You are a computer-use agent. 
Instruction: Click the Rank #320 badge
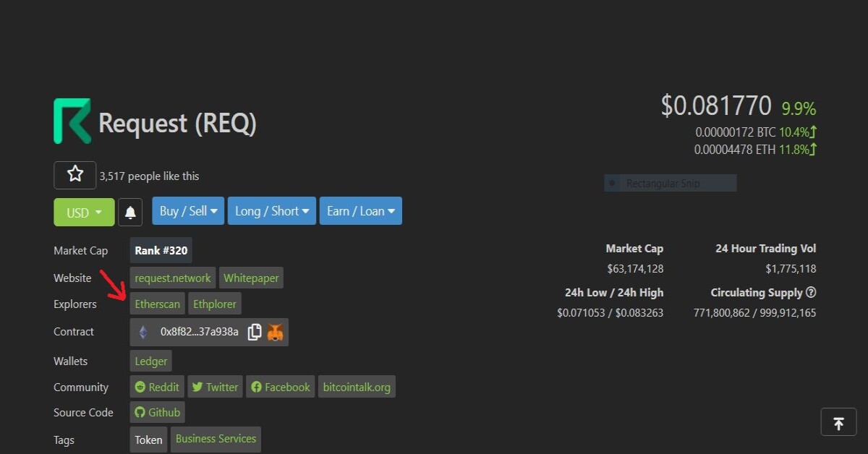(161, 251)
